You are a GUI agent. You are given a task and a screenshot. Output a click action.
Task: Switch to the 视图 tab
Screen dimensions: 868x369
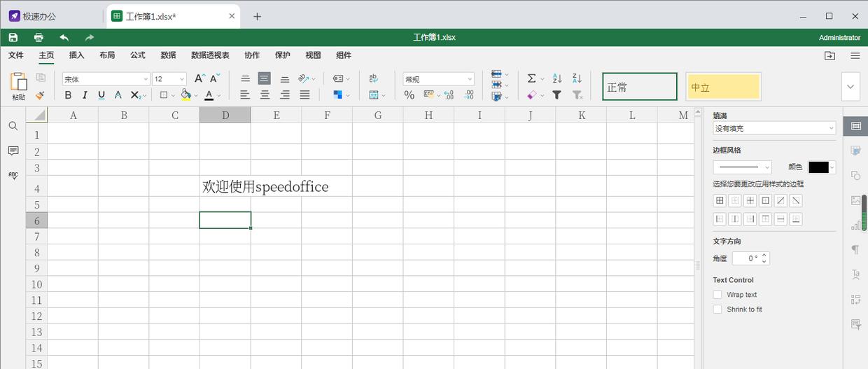313,55
